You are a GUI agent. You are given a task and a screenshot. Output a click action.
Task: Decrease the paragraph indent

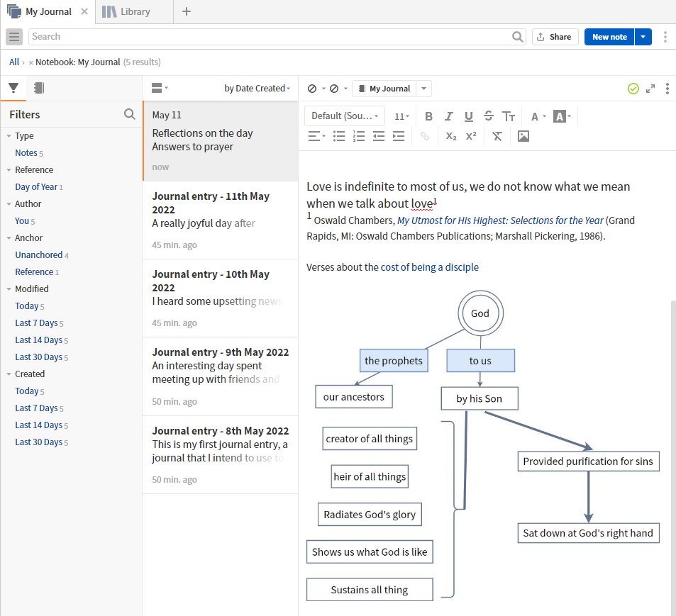(x=379, y=137)
